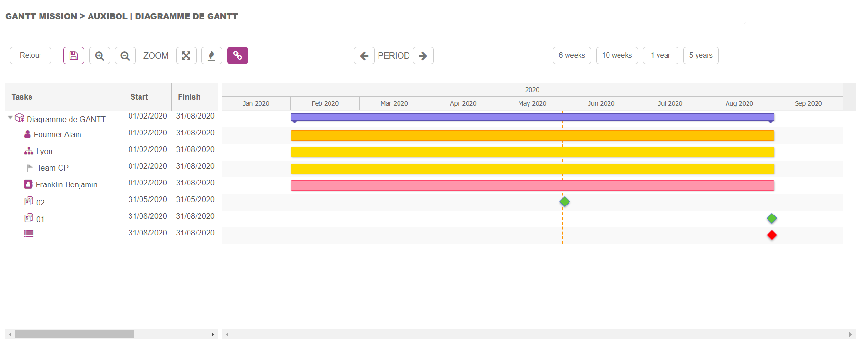
Task: Collapse the Diagramme de GANTT tree node
Action: pyautogui.click(x=10, y=118)
